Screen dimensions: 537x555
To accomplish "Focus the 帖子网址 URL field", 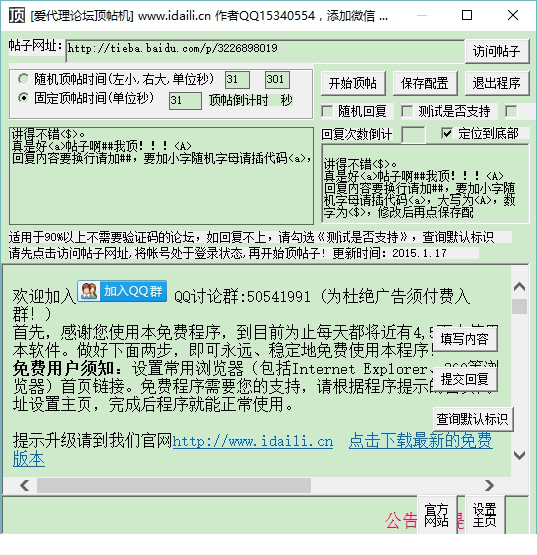I will (x=265, y=52).
